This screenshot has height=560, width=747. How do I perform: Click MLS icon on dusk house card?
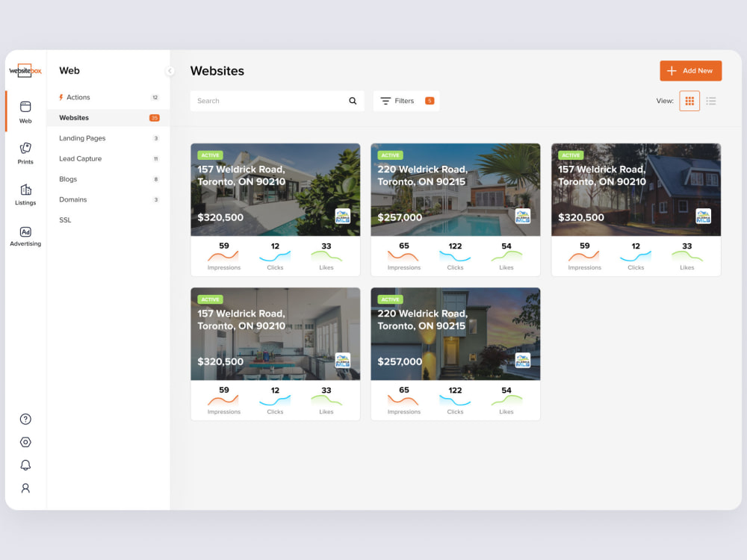pyautogui.click(x=523, y=361)
